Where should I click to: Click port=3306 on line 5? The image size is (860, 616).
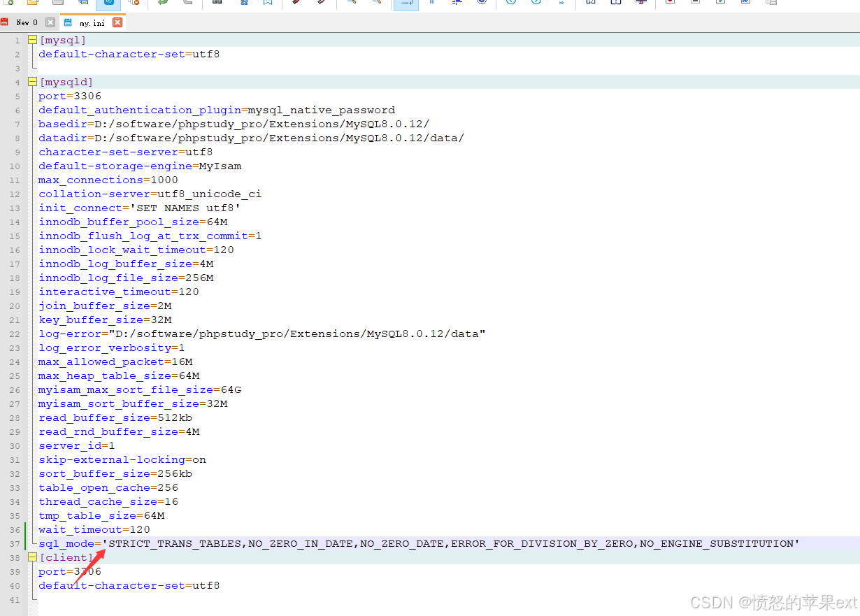(x=70, y=96)
